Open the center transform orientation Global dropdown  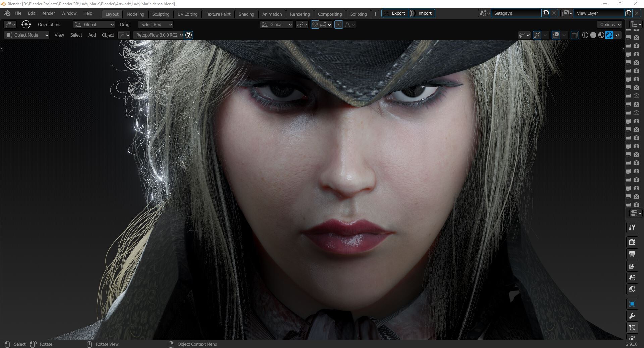pos(276,25)
